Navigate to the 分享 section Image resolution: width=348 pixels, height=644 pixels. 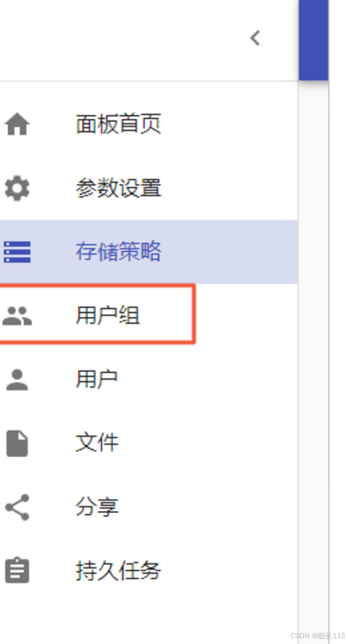149,506
